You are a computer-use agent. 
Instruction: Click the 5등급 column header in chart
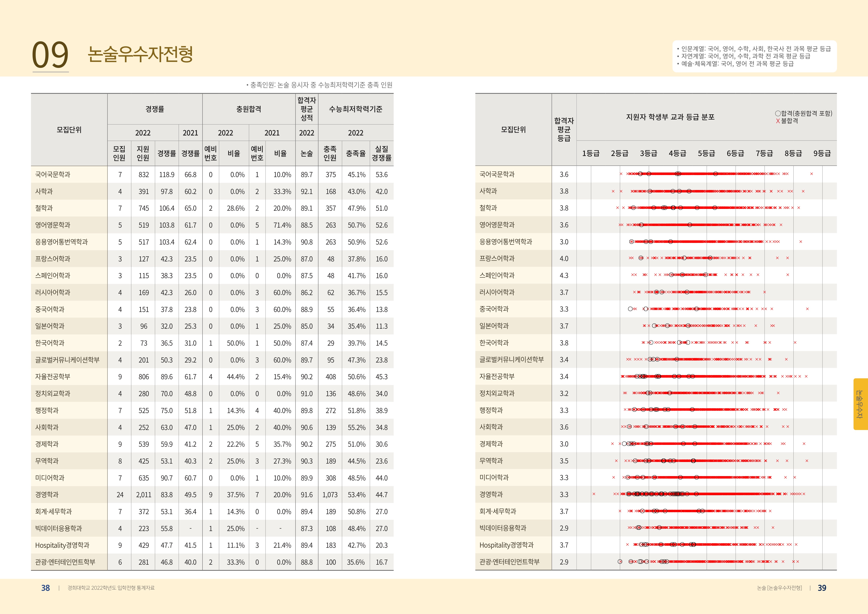point(706,153)
